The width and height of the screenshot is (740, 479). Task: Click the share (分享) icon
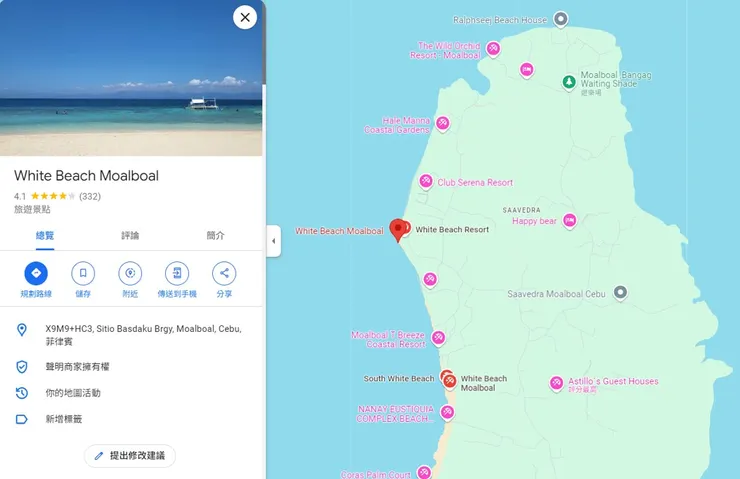click(x=224, y=273)
